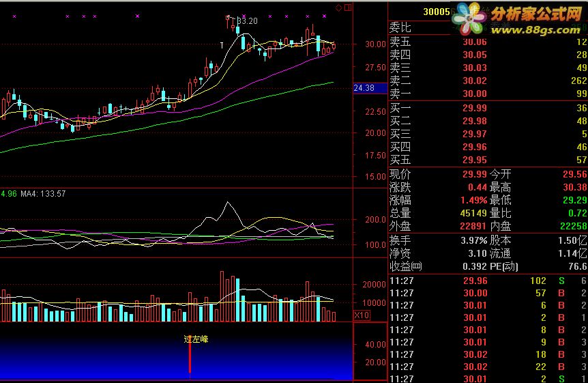Viewport: 588px width, 383px height.
Task: Select the 卖四 row at 30.05
Action: click(488, 55)
